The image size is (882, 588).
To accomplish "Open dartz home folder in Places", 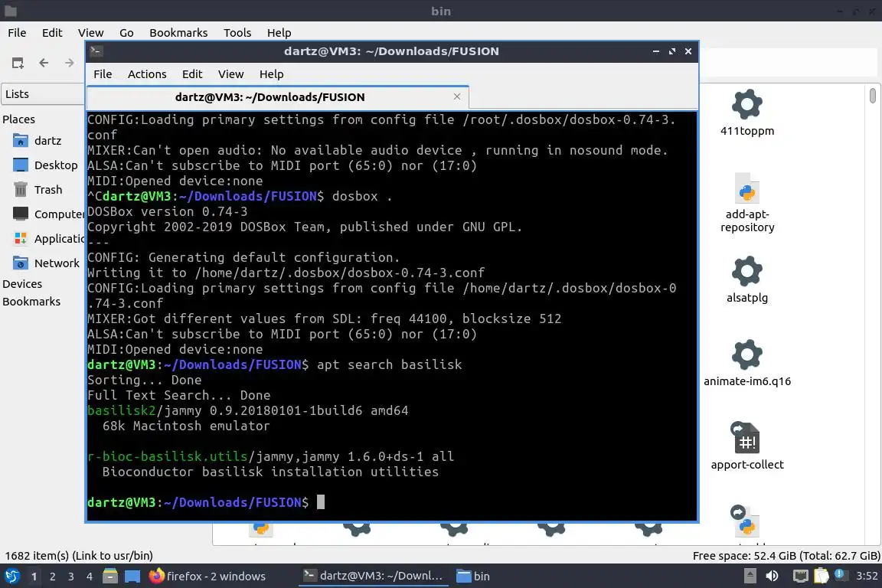I will [47, 141].
